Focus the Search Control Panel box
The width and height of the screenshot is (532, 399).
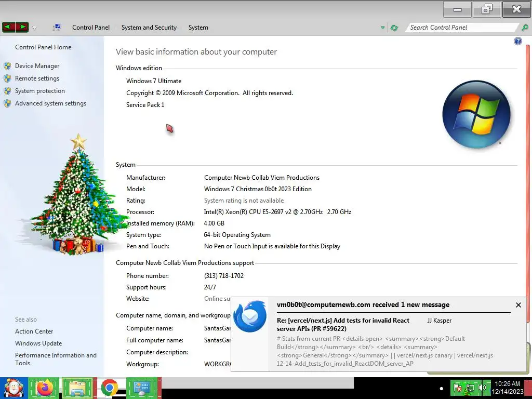[461, 28]
